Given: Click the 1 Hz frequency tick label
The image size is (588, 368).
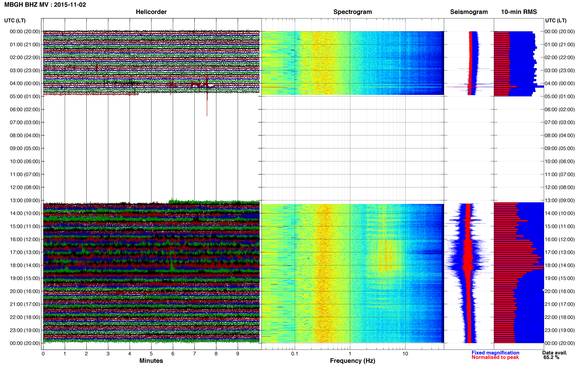Looking at the screenshot, I should [x=350, y=354].
